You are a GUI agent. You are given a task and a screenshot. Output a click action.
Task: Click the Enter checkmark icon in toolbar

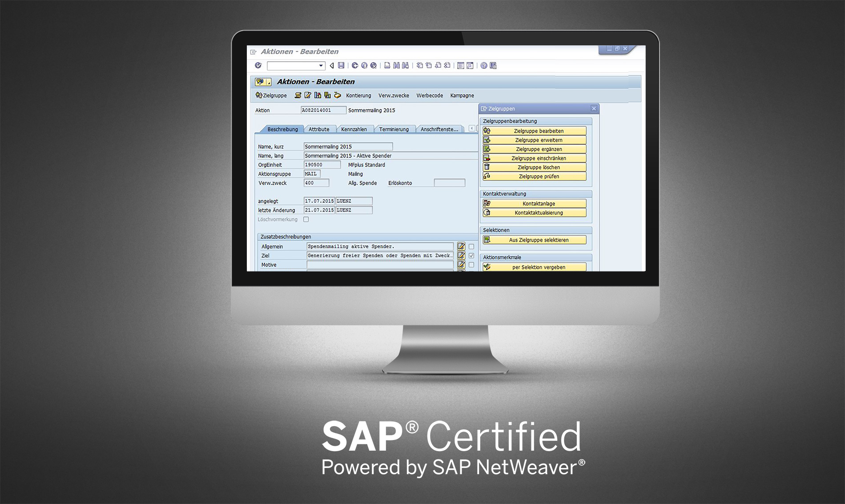[x=258, y=65]
